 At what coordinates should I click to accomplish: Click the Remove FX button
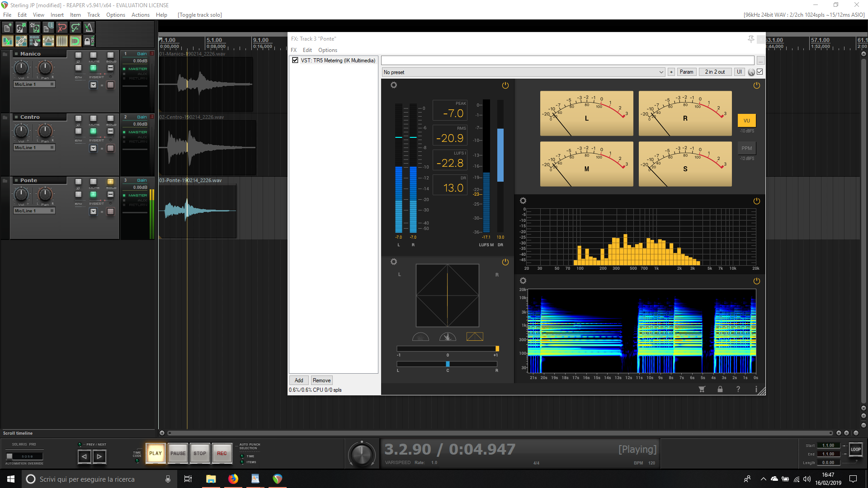(x=321, y=380)
